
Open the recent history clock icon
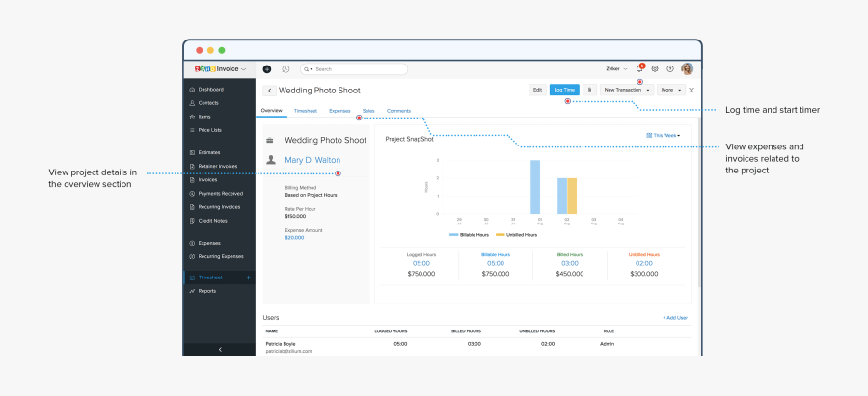(x=285, y=69)
